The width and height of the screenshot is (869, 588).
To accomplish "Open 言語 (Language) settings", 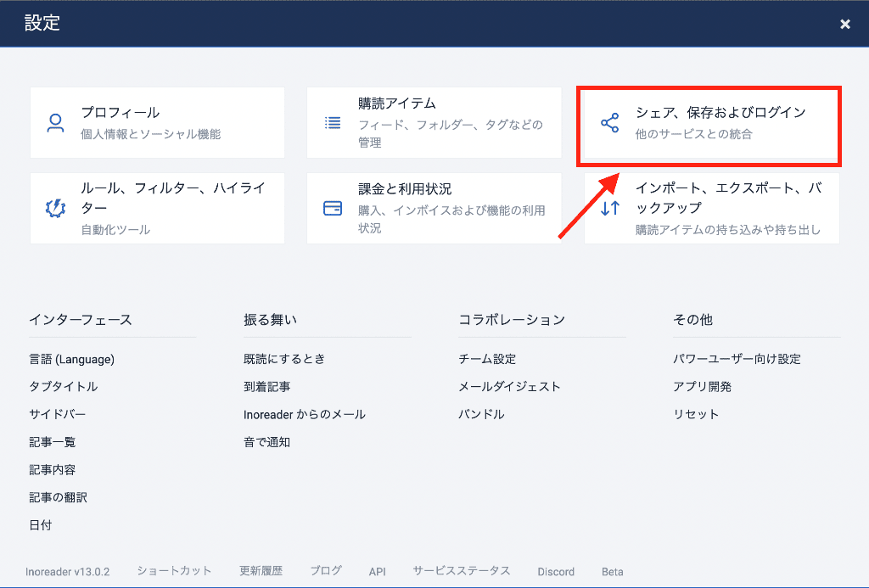I will 70,359.
